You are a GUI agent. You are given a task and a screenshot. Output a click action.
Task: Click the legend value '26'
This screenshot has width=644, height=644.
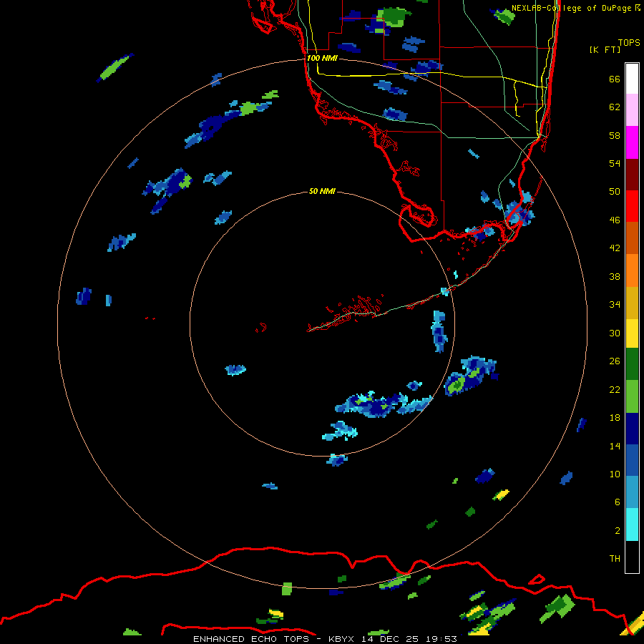click(x=615, y=361)
